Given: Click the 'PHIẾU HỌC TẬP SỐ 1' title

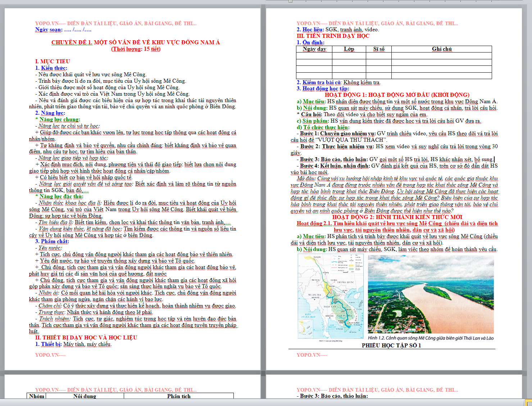Looking at the screenshot, I should click(391, 346).
